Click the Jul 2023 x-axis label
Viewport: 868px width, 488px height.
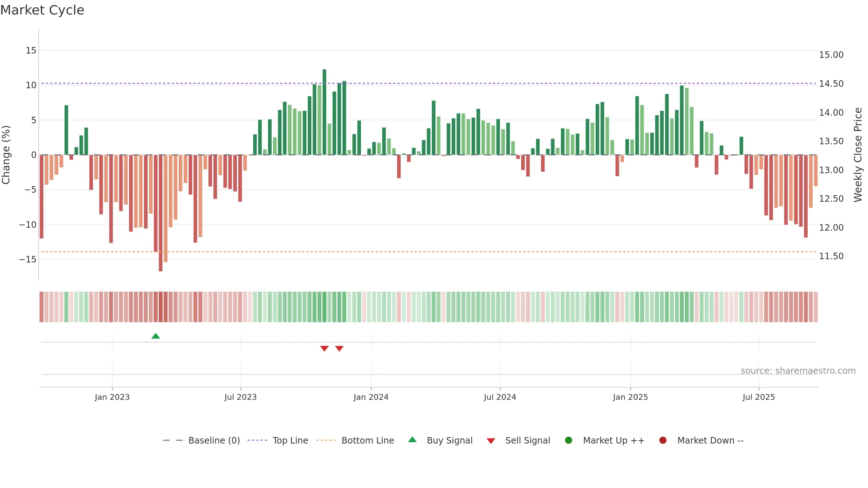241,397
